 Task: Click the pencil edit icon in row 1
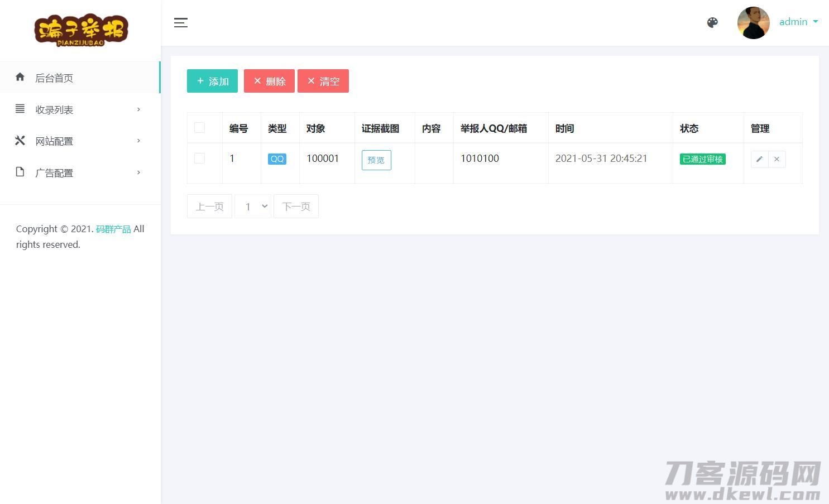[x=759, y=159]
